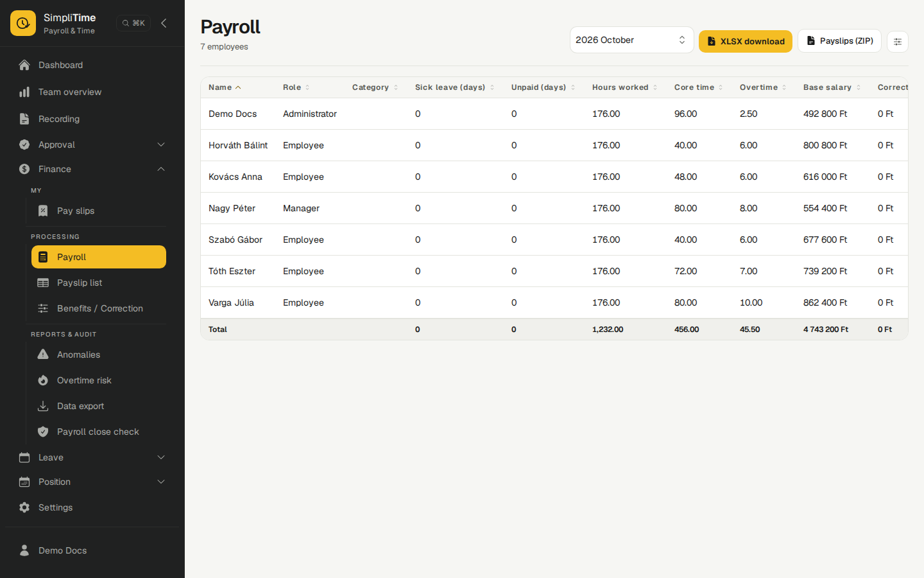Sort by Overtime column header
Viewport: 924px width, 578px height.
point(762,87)
